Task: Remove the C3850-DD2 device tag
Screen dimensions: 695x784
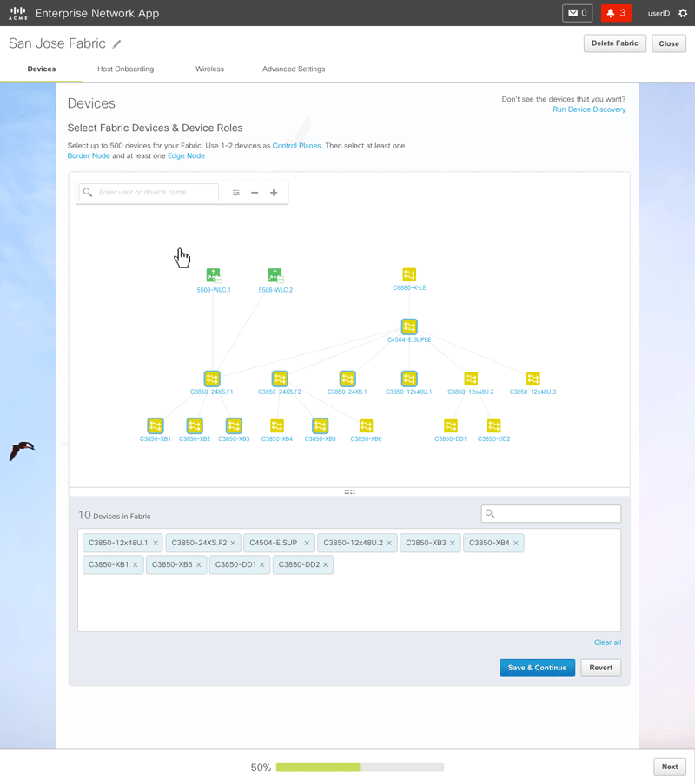Action: tap(326, 565)
